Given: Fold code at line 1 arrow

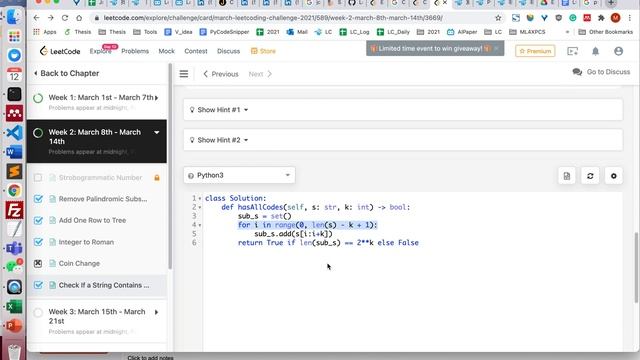Looking at the screenshot, I should click(x=200, y=198).
